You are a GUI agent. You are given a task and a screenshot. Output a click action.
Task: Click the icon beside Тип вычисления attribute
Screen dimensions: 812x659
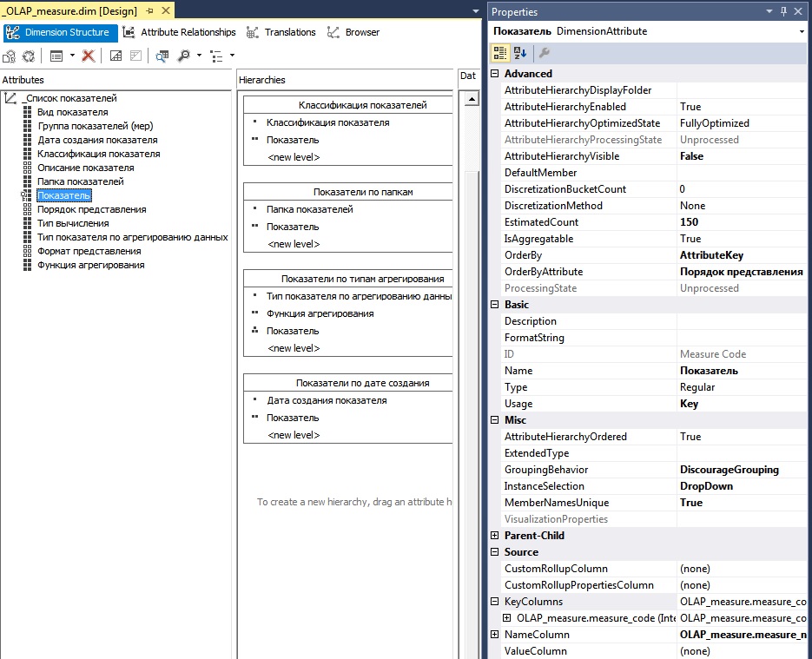(28, 223)
